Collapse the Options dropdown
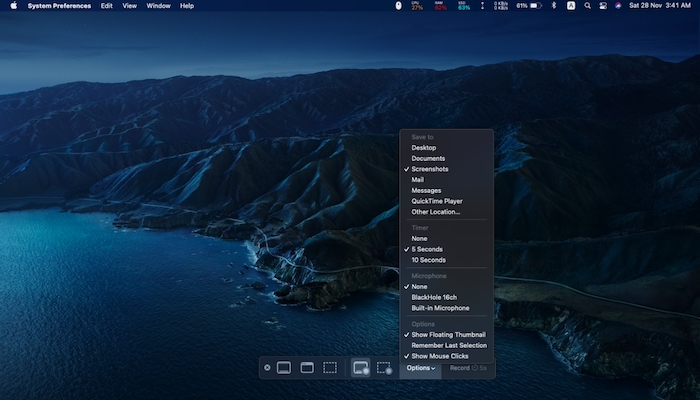 point(420,368)
